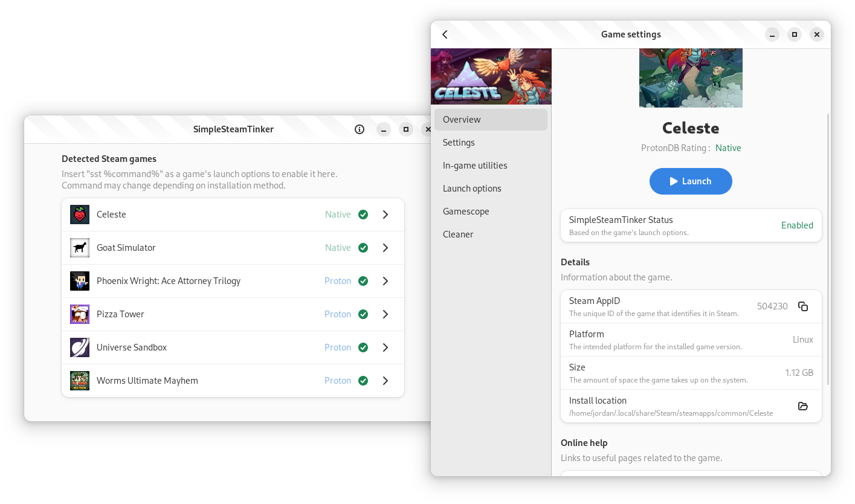Click the Game settings vertical scrollbar
This screenshot has height=504, width=855.
point(828,249)
